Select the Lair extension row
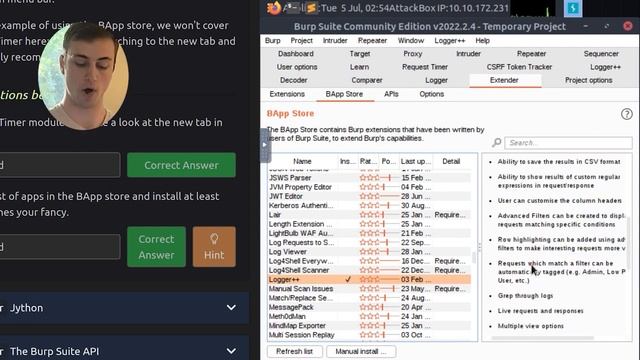 click(x=369, y=215)
